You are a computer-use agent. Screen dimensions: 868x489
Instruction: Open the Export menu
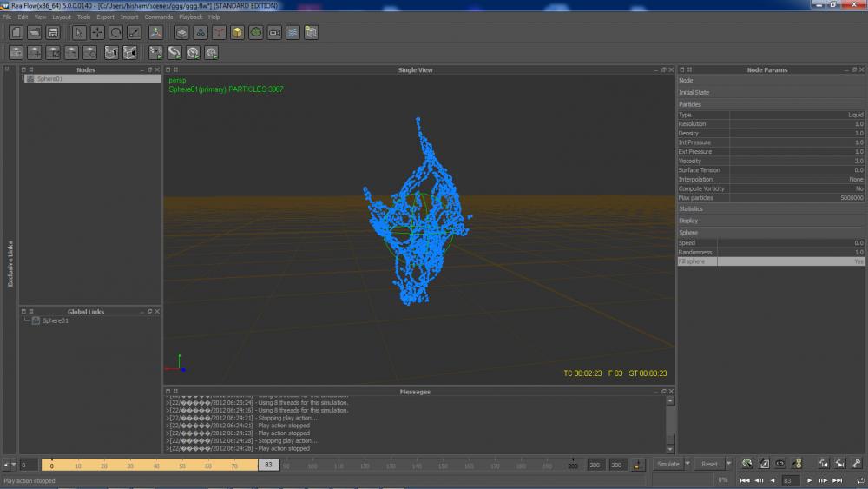coord(105,17)
